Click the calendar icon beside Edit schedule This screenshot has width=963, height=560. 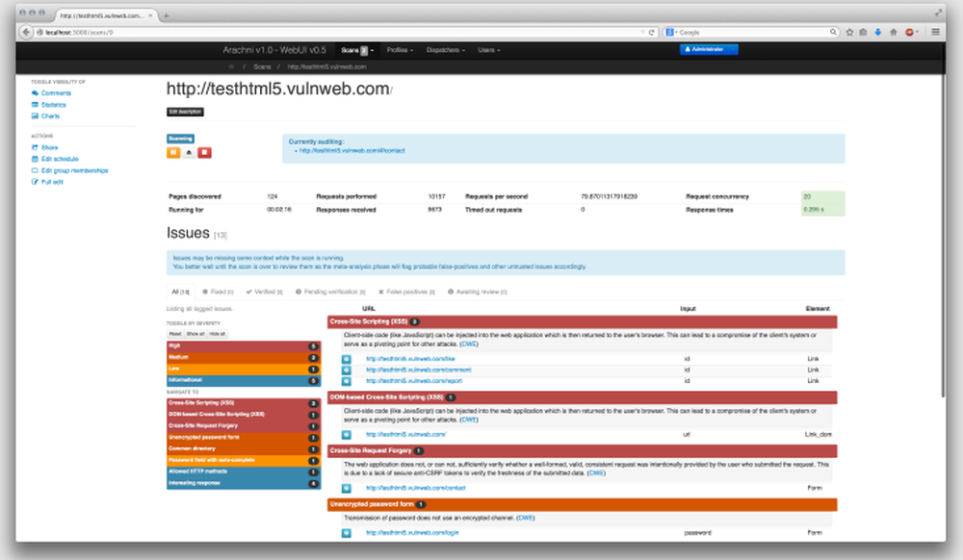coord(35,159)
